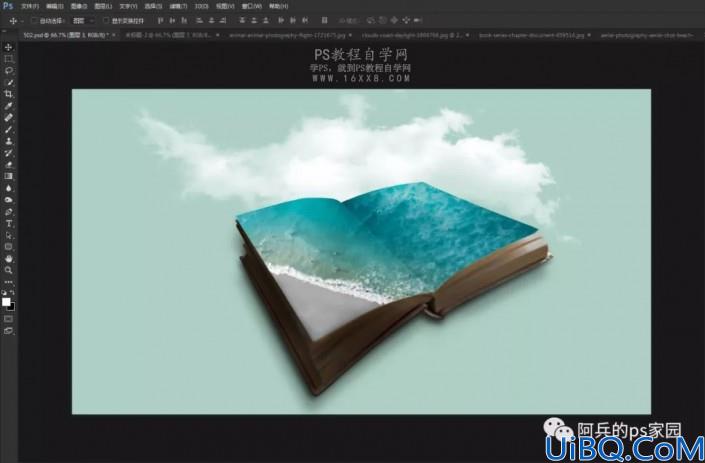Viewport: 705px width, 463px height.
Task: Click the 3D slide camera mode icon
Action: [406, 20]
